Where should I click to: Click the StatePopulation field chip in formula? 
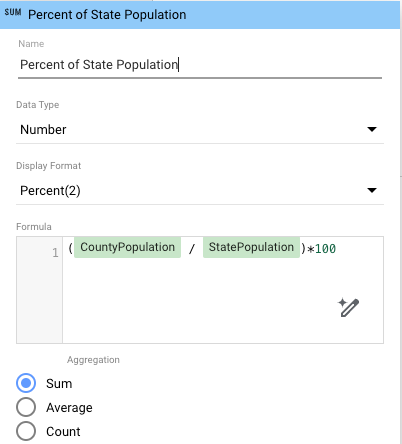click(x=251, y=247)
